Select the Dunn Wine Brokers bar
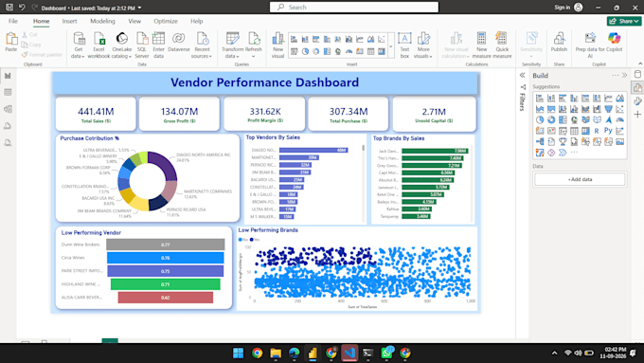Viewport: 644px width, 363px height. coord(166,245)
